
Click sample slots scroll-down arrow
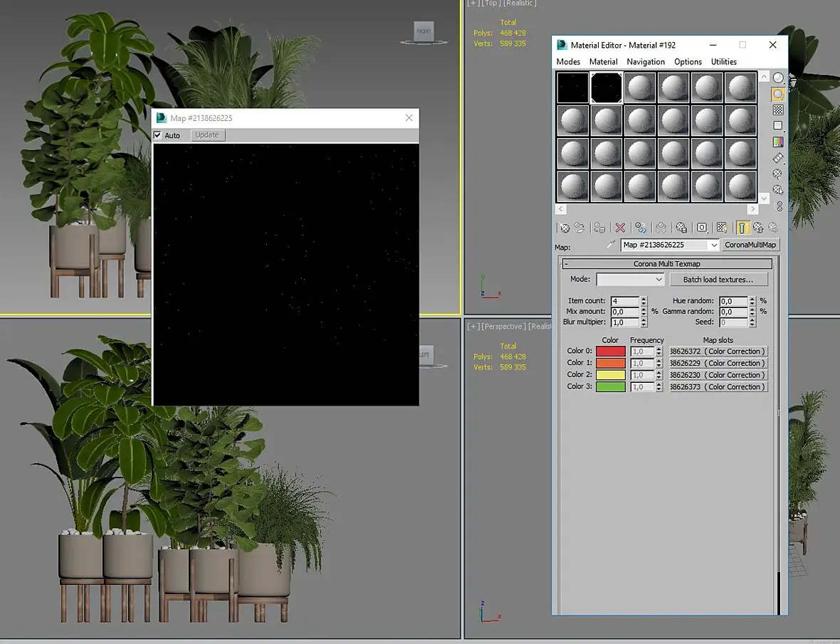pyautogui.click(x=764, y=198)
